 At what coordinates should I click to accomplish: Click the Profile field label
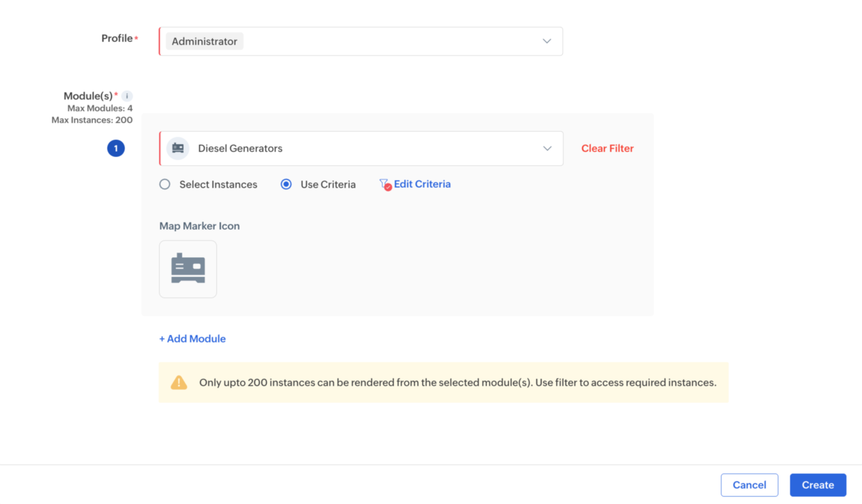117,38
